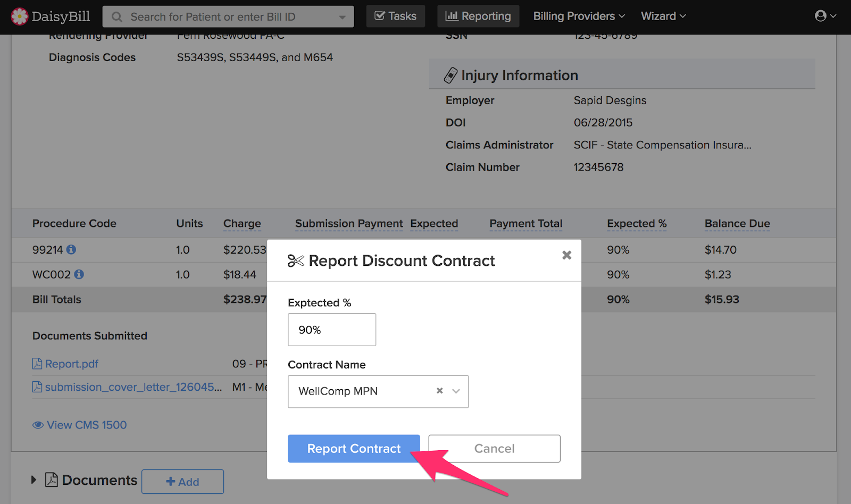This screenshot has height=504, width=851.
Task: Click the DOI value 06/28/2015
Action: 603,123
